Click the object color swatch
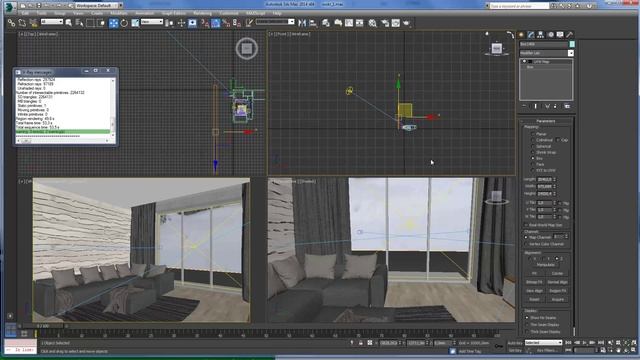Screen dimensions: 640x360 click(572, 44)
